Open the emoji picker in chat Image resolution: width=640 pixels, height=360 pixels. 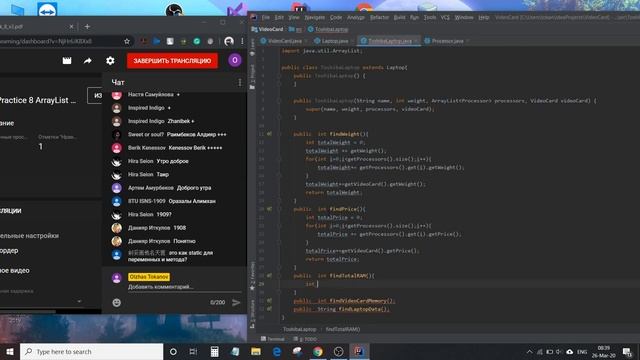[117, 302]
